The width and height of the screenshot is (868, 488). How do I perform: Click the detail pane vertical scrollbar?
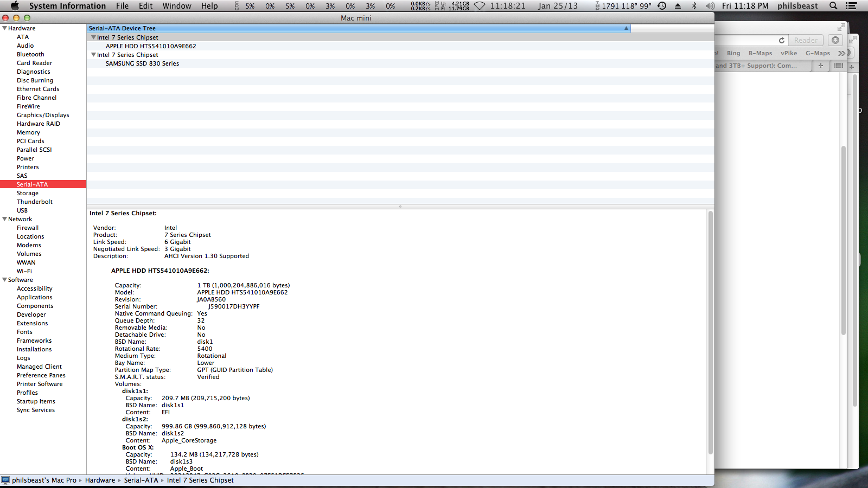[710, 333]
